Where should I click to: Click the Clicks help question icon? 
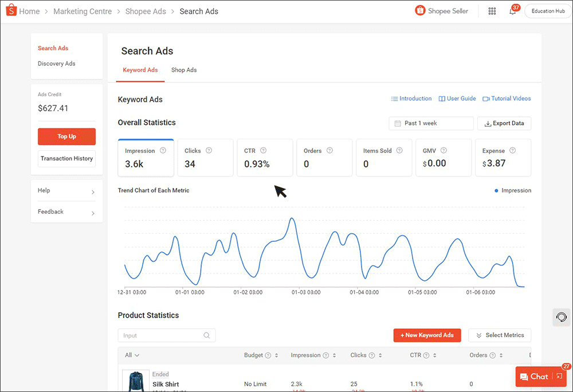pyautogui.click(x=209, y=150)
